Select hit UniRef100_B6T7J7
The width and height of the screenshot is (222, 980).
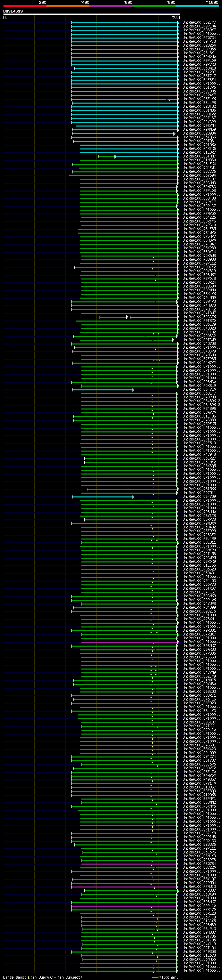(199, 76)
